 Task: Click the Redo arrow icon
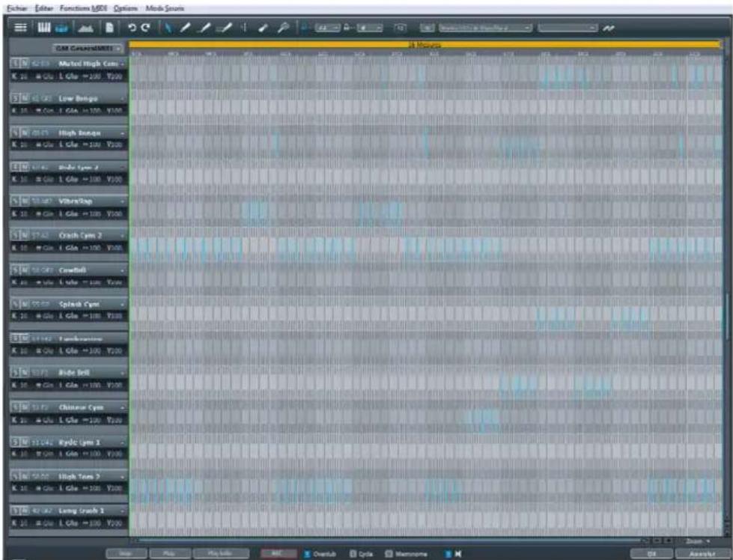tap(146, 28)
